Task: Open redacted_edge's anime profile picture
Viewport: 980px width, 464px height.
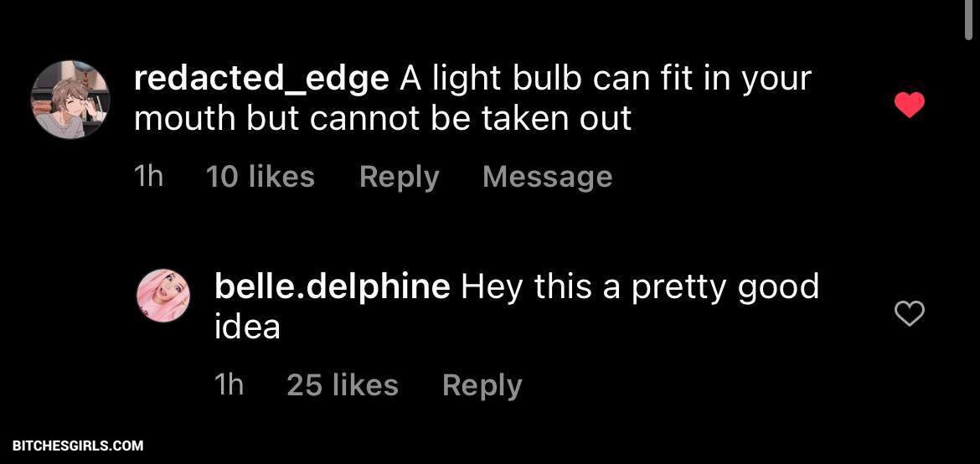Action: (x=70, y=99)
